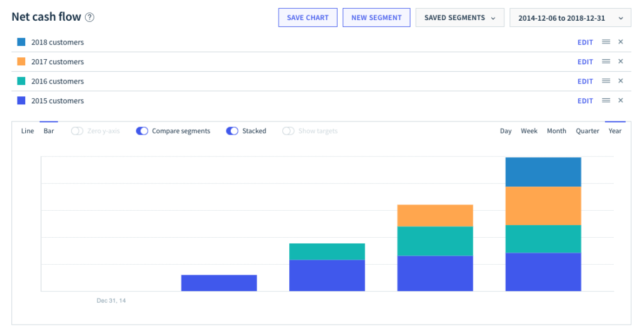Toggle the Zero y-axis switch
644x329 pixels.
[x=77, y=131]
